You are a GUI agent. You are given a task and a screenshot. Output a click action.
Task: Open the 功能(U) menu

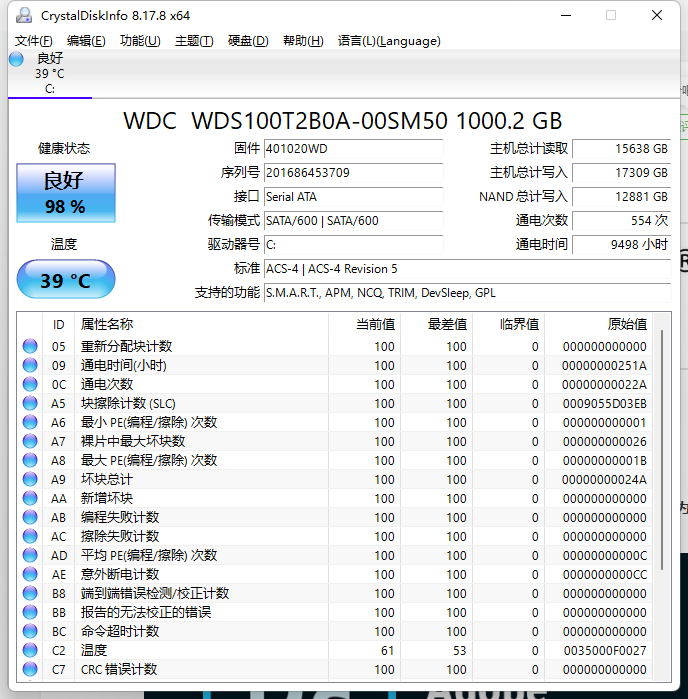[140, 41]
